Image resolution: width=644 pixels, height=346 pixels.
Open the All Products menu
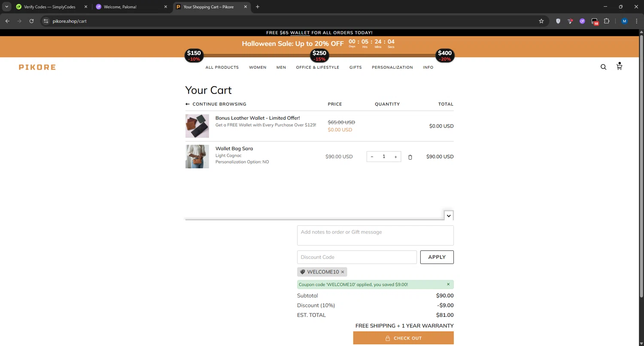pyautogui.click(x=222, y=67)
